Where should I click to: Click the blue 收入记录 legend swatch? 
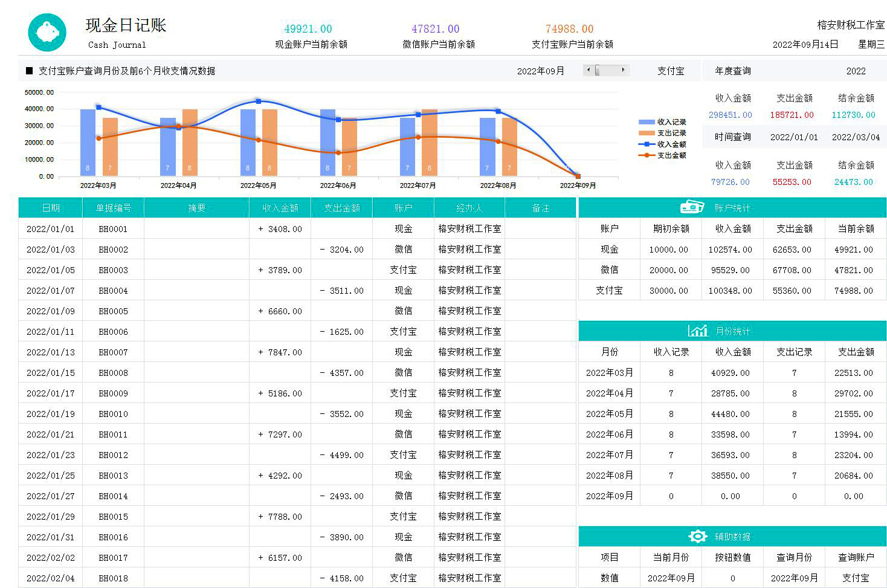click(x=647, y=122)
